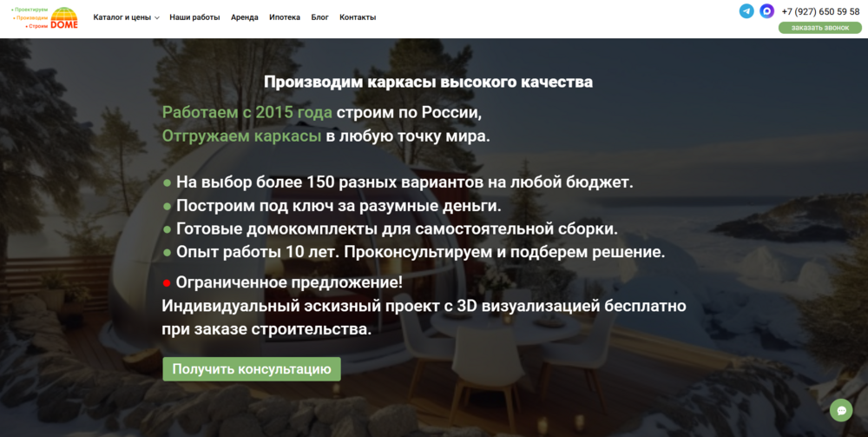The height and width of the screenshot is (437, 868).
Task: Expand the Каталог и цены chevron arrow
Action: (x=157, y=18)
